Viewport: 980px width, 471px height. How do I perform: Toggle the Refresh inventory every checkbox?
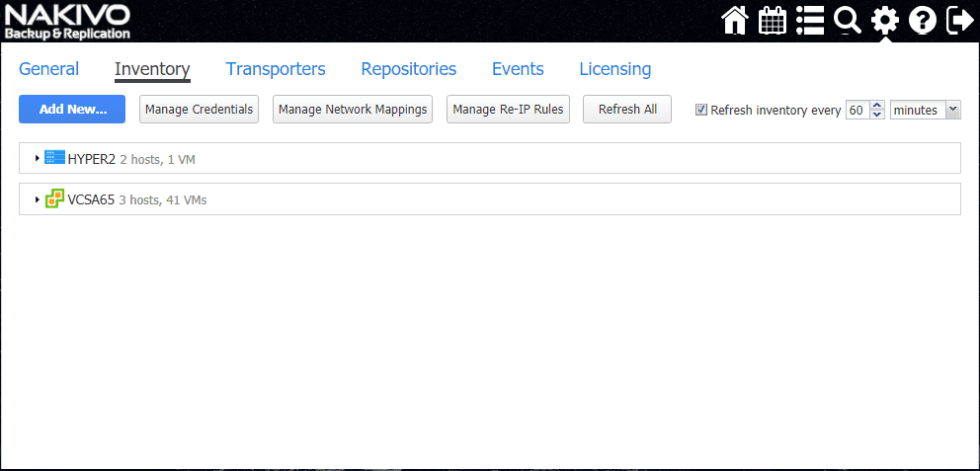[701, 110]
